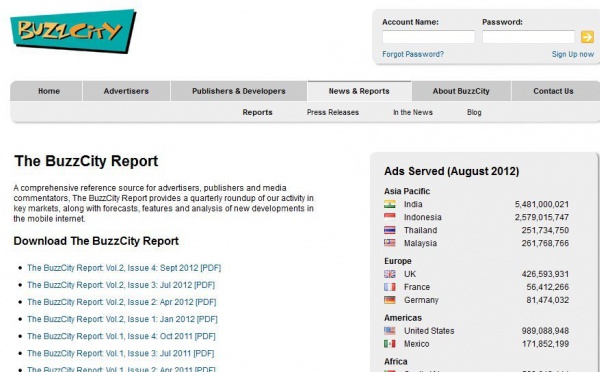Click the United States country name
This screenshot has height=372, width=600.
click(429, 331)
